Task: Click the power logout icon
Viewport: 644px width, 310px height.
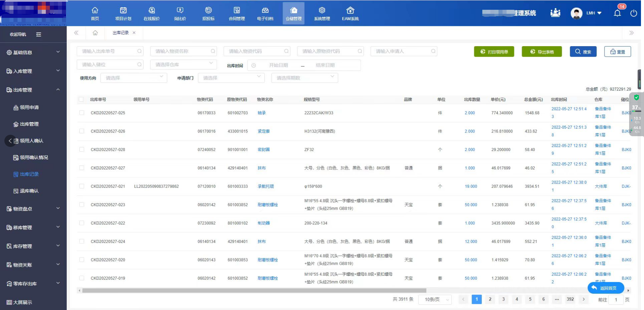Action: (x=634, y=13)
